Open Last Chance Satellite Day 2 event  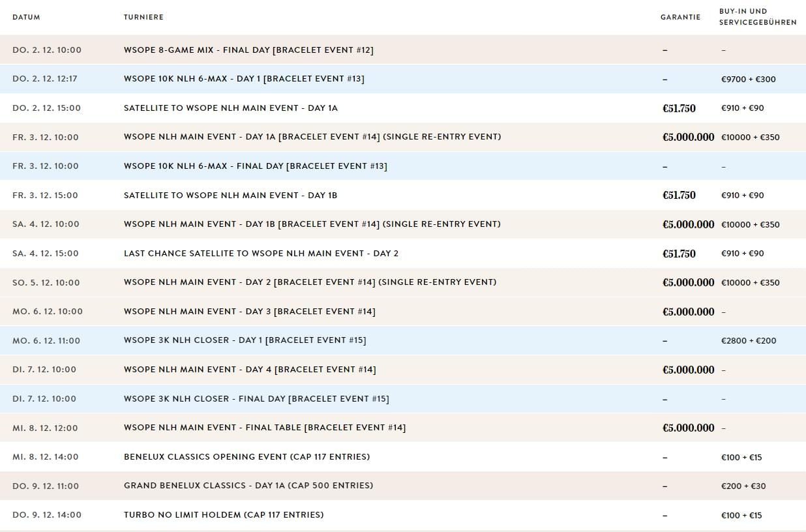[261, 254]
